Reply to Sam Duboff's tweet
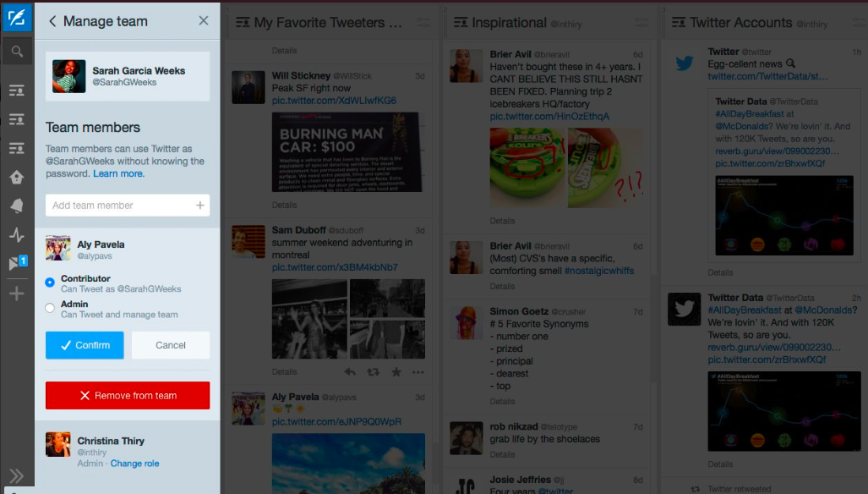The image size is (868, 494). [x=350, y=372]
